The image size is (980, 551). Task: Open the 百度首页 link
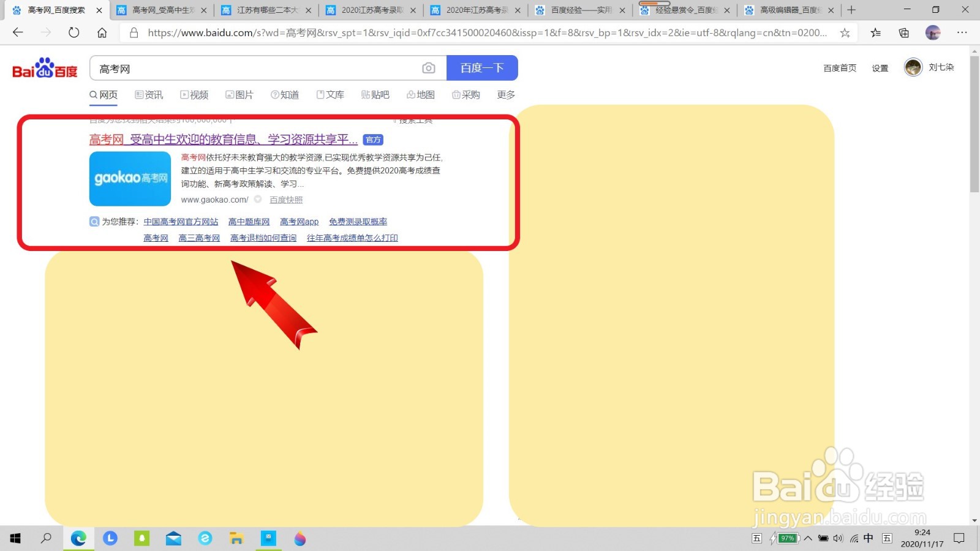[840, 68]
